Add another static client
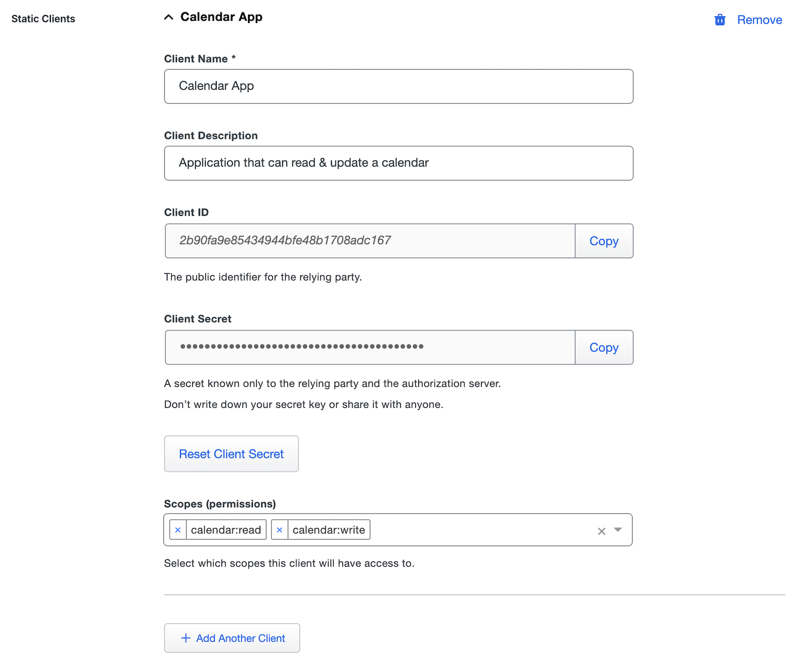The width and height of the screenshot is (789, 672). pyautogui.click(x=232, y=638)
